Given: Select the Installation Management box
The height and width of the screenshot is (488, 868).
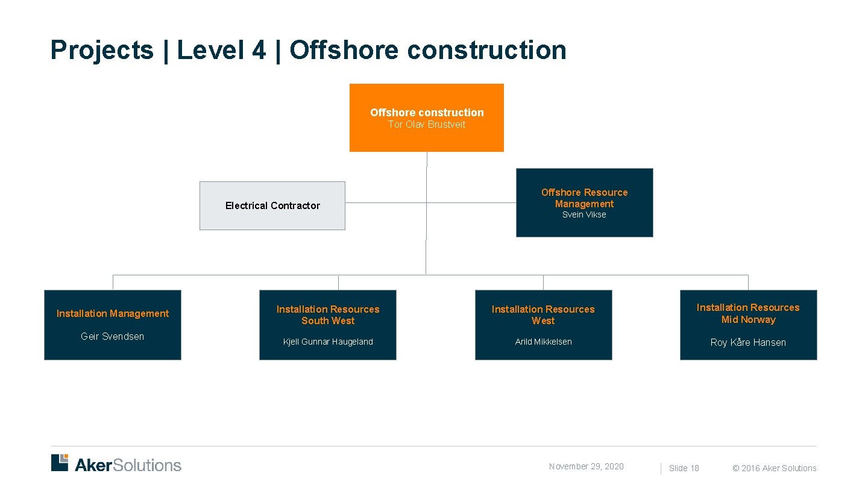Looking at the screenshot, I should (112, 324).
